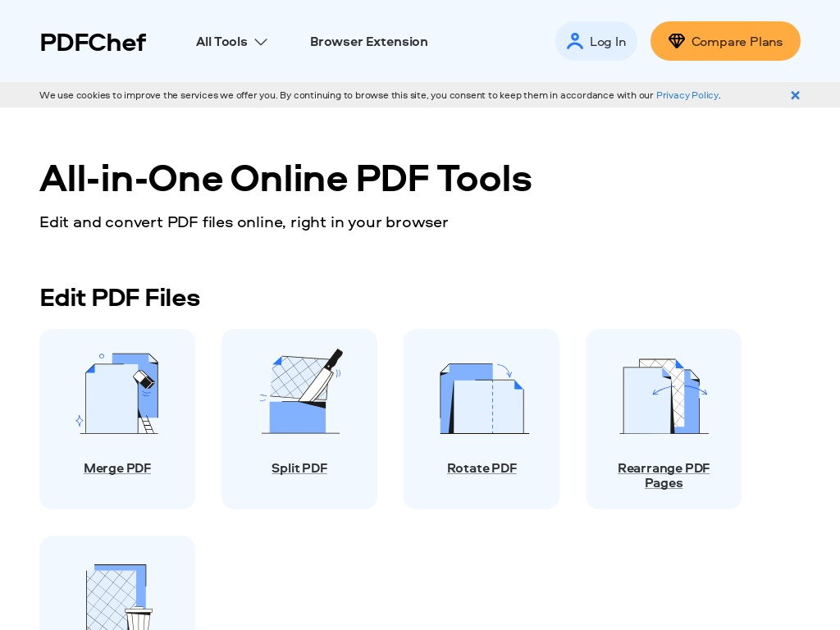Click the trash can PDF illustration card

pos(117,583)
